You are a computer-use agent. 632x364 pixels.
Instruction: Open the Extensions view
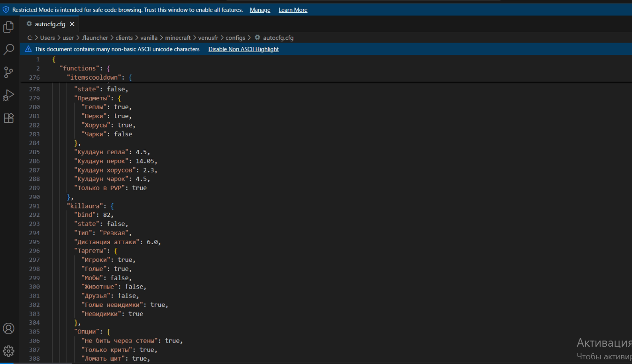pos(8,118)
